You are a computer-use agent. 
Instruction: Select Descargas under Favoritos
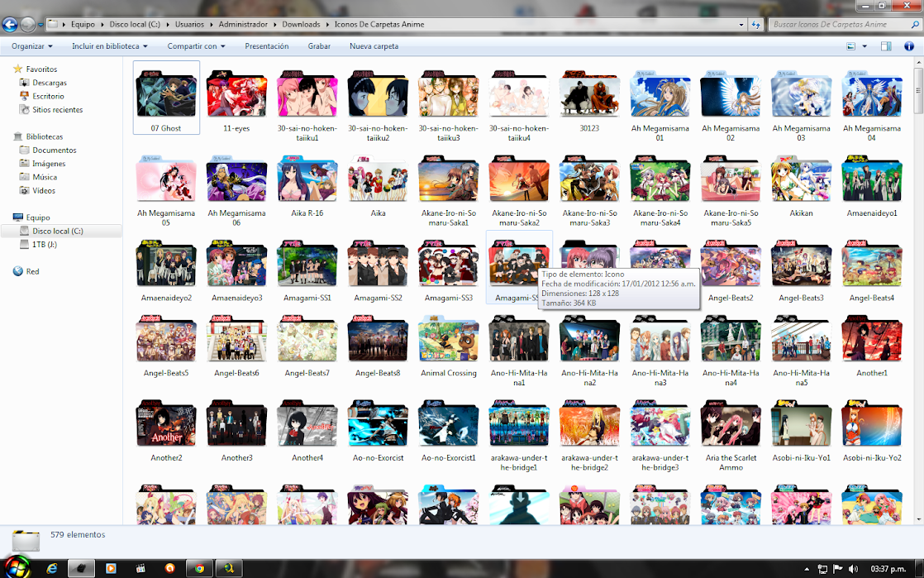click(x=50, y=83)
